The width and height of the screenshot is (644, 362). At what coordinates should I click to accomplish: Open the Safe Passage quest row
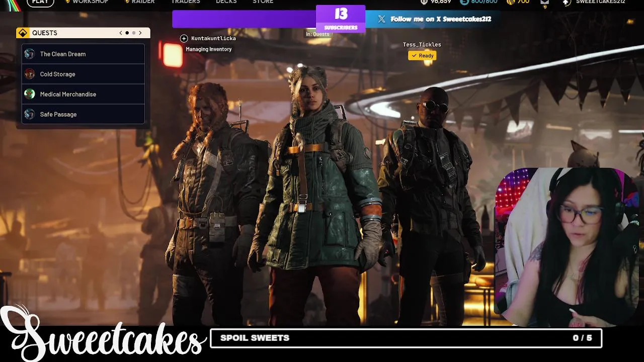click(x=83, y=114)
